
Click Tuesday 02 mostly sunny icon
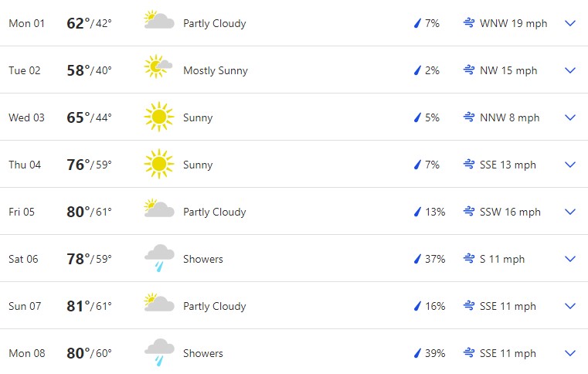(x=158, y=67)
